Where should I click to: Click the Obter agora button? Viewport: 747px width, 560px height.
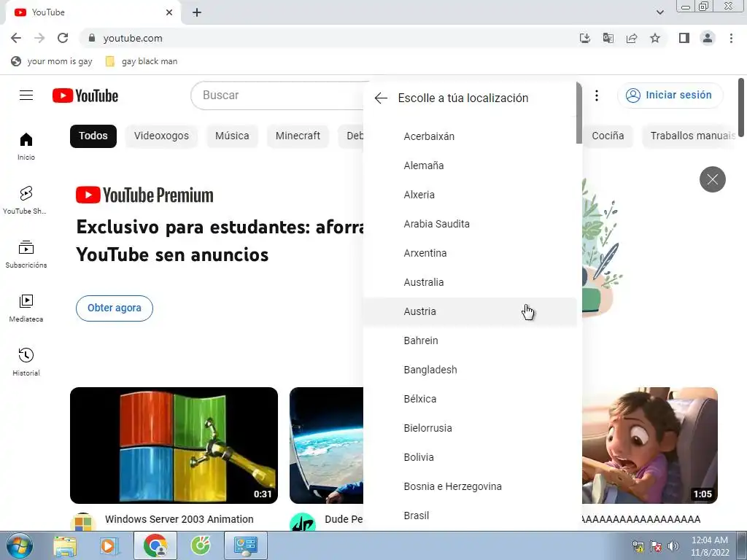(115, 308)
